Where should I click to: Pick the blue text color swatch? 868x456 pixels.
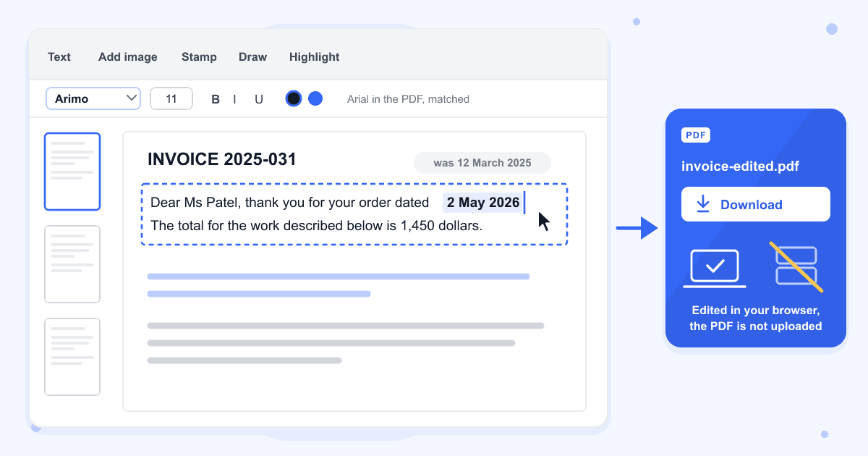coord(315,98)
